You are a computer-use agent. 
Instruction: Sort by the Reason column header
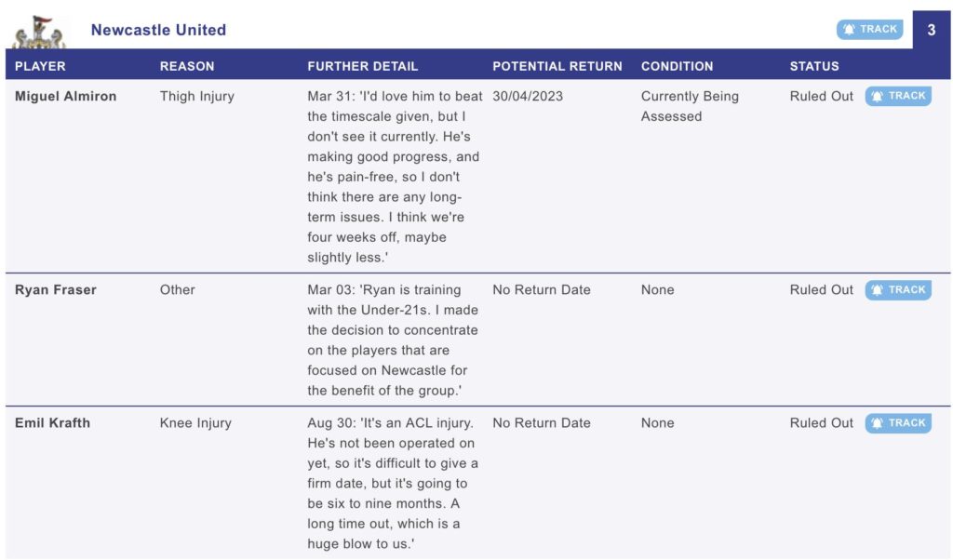[187, 66]
